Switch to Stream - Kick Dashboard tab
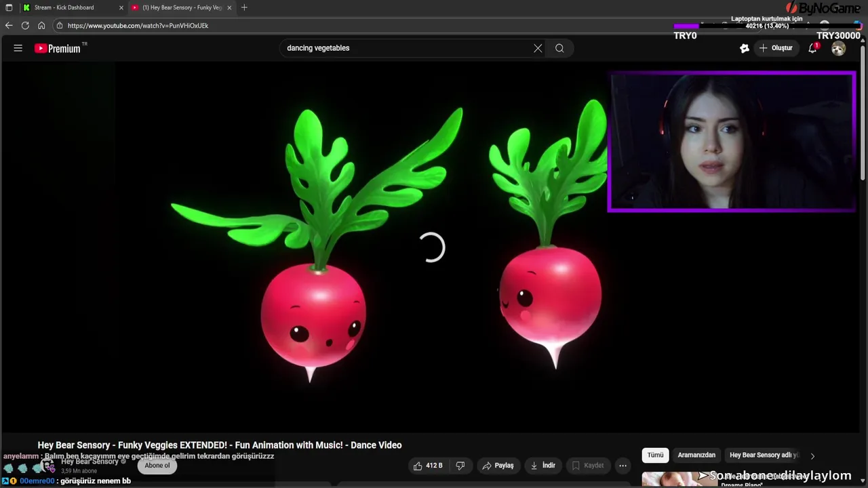868x488 pixels. pos(73,7)
